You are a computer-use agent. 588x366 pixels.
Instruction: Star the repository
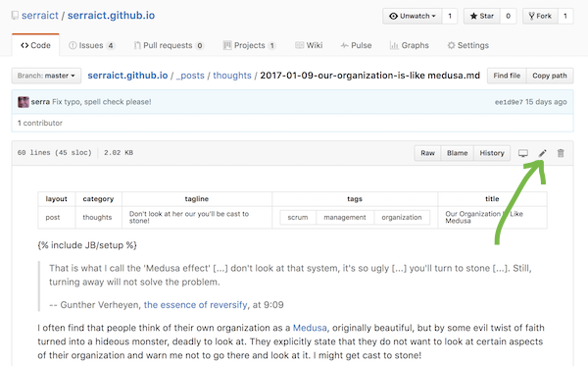482,16
